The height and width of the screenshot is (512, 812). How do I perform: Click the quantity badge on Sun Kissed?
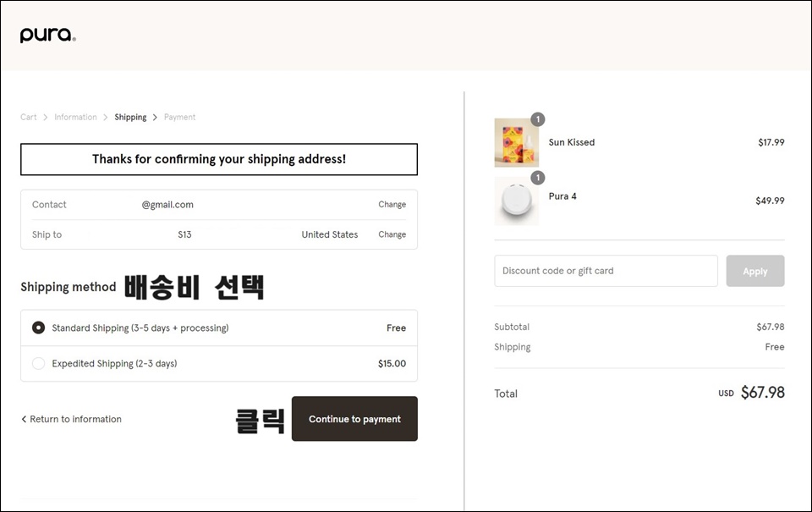538,119
